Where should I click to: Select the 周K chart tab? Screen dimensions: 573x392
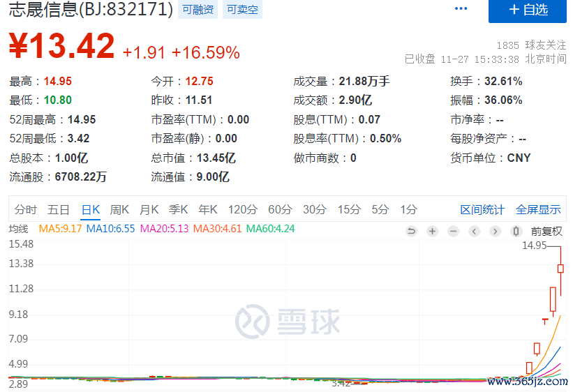click(x=119, y=210)
